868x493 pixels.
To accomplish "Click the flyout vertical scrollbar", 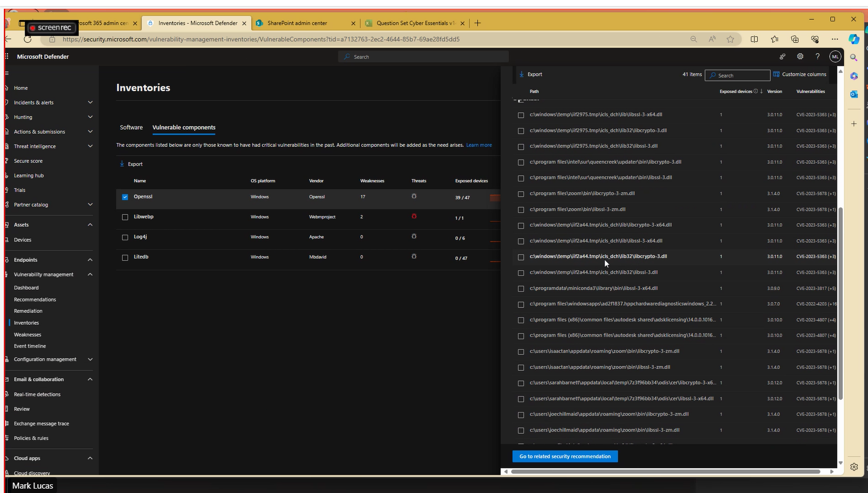I will tap(840, 303).
